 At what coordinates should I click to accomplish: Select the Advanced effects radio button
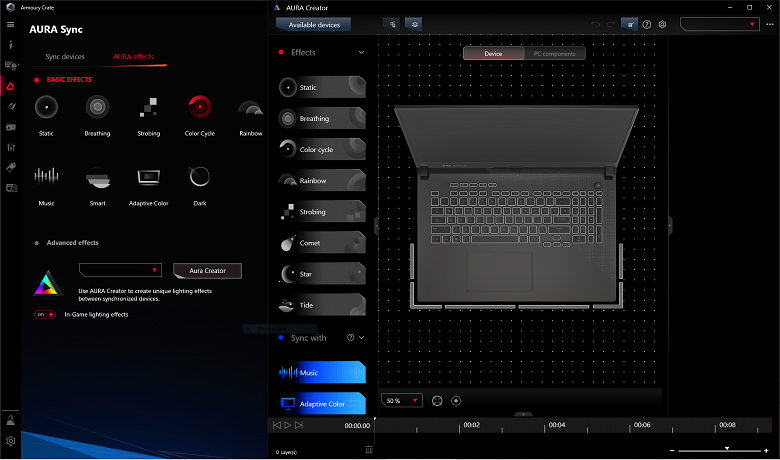pyautogui.click(x=37, y=243)
